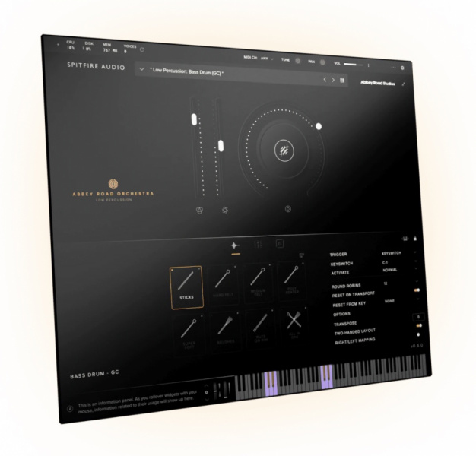Open settings with the gear icon
476x456 pixels.
[402, 68]
